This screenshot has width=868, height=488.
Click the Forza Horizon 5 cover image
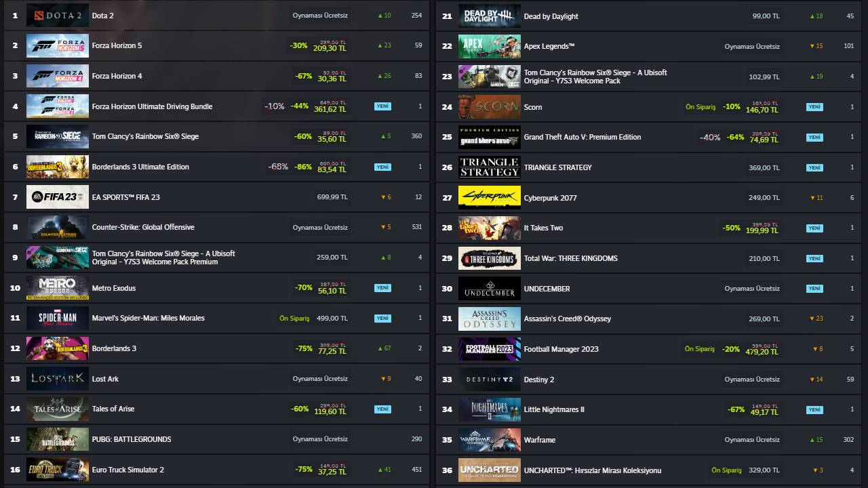pyautogui.click(x=58, y=45)
